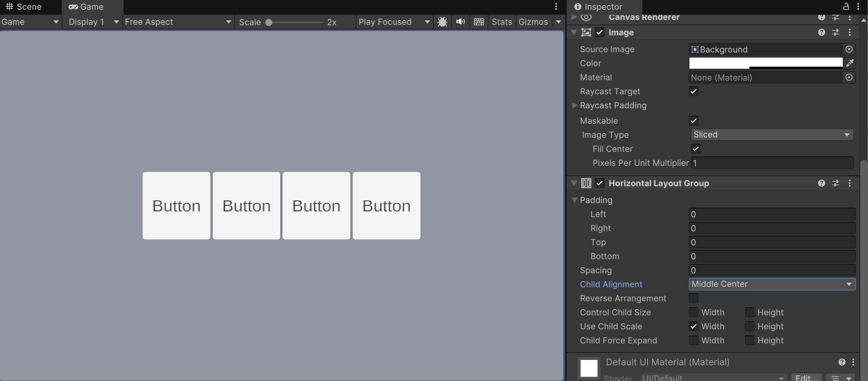Click the Inspector lock icon
This screenshot has width=868, height=381.
[x=846, y=6]
